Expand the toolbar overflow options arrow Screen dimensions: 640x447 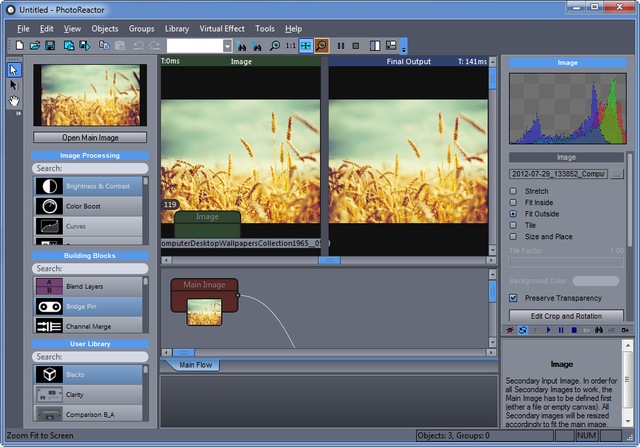(403, 48)
